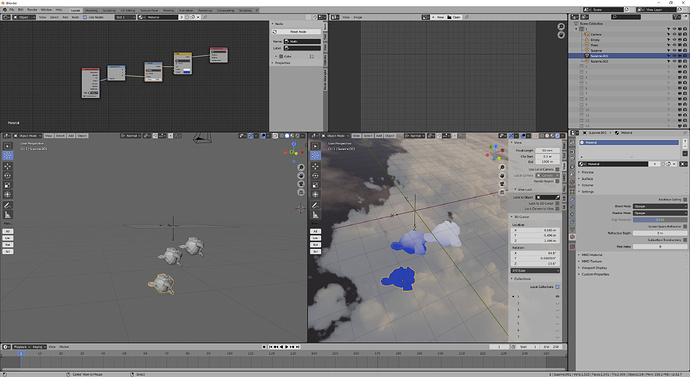Select the Rotate tool in left 3D viewport

tap(7, 176)
